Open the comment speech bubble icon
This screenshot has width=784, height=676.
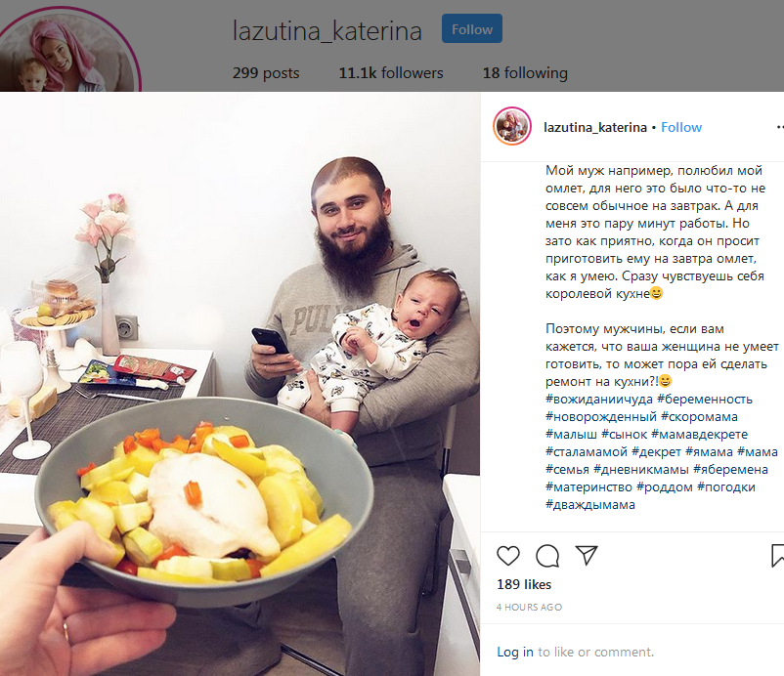[547, 556]
